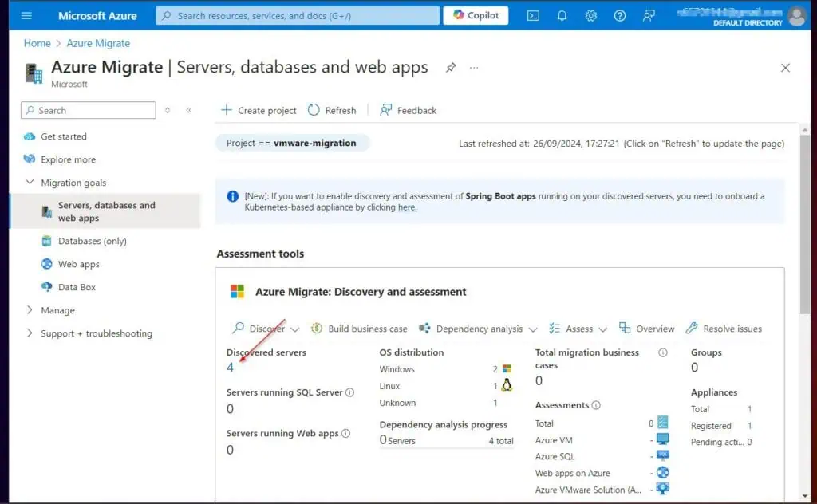Open Cloud Shell terminal icon
This screenshot has width=817, height=504.
pos(533,16)
